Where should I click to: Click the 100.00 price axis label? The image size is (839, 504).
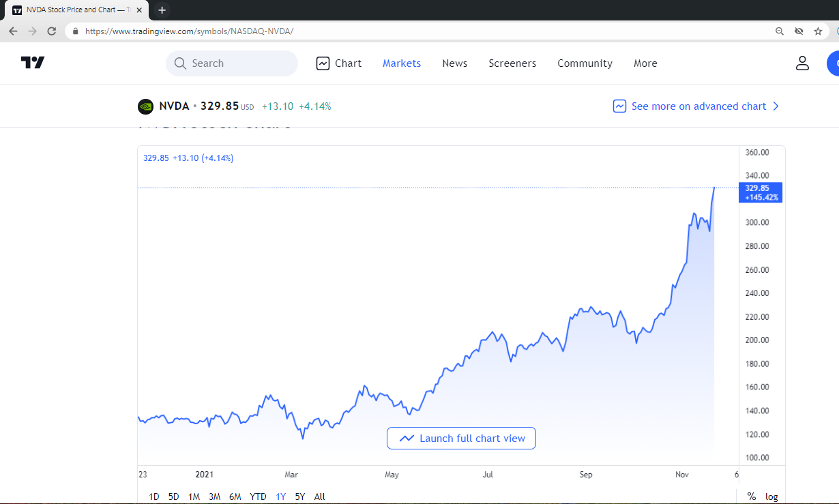tap(757, 458)
